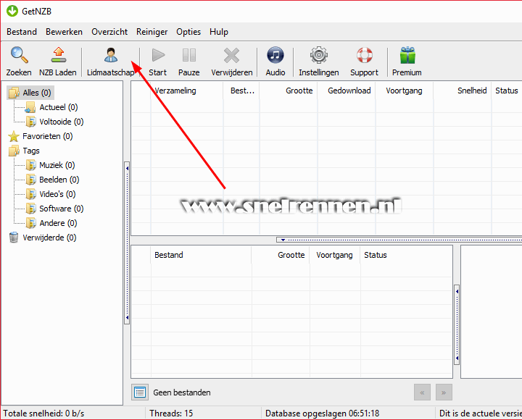This screenshot has width=522, height=420.
Task: Click Dit is de actuele versie text
Action: [x=481, y=413]
